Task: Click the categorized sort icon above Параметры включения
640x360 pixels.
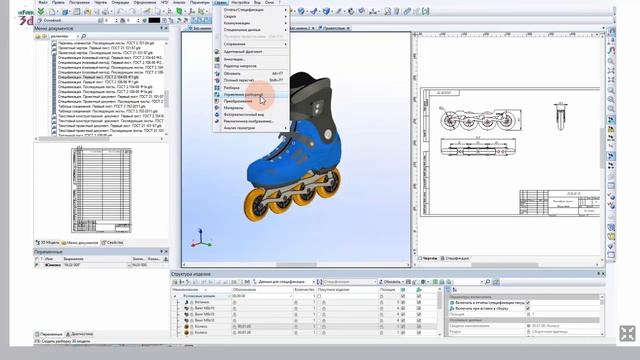Action: click(x=449, y=290)
